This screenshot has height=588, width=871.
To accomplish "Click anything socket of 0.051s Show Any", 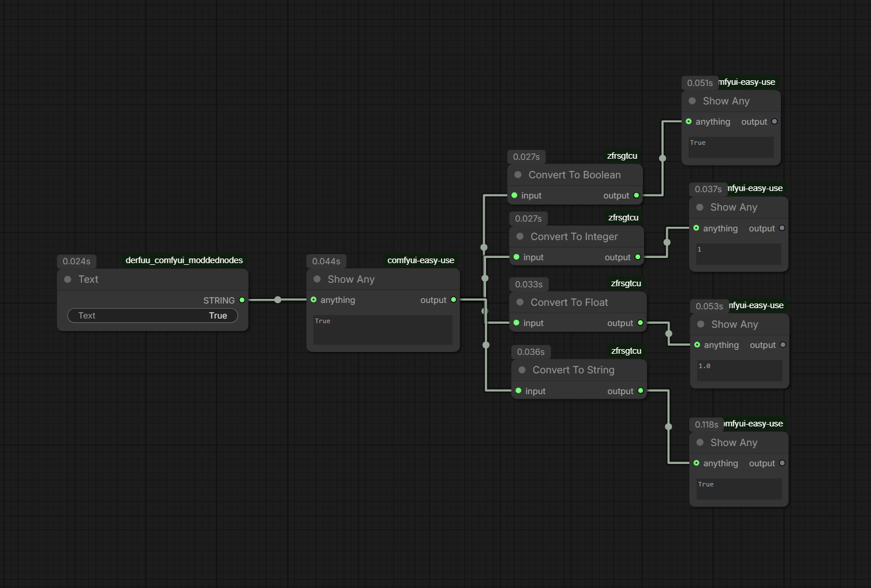I will point(689,121).
